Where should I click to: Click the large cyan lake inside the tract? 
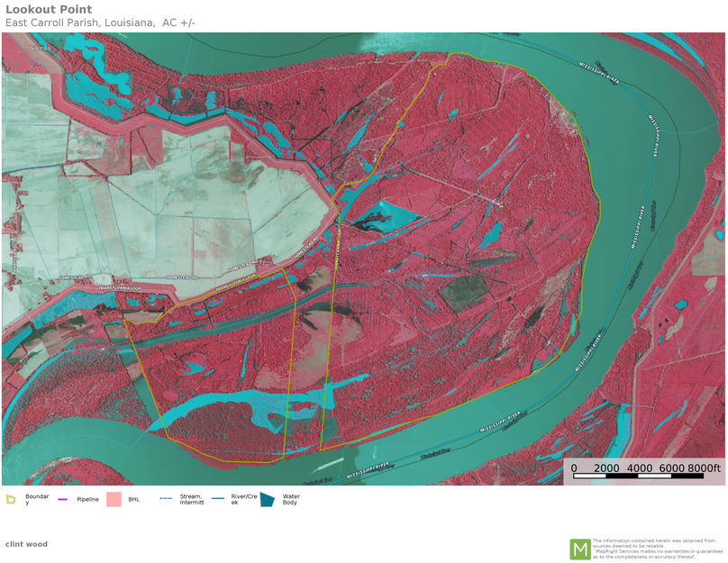tap(388, 216)
